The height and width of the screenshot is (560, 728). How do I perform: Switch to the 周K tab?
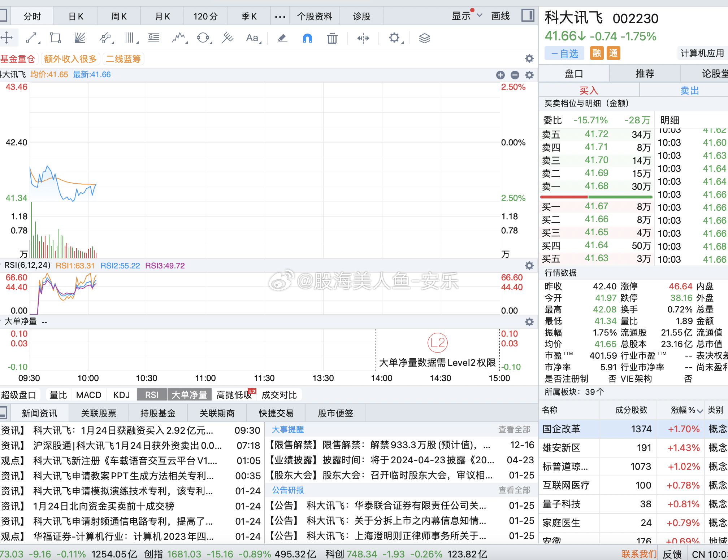[x=119, y=17]
